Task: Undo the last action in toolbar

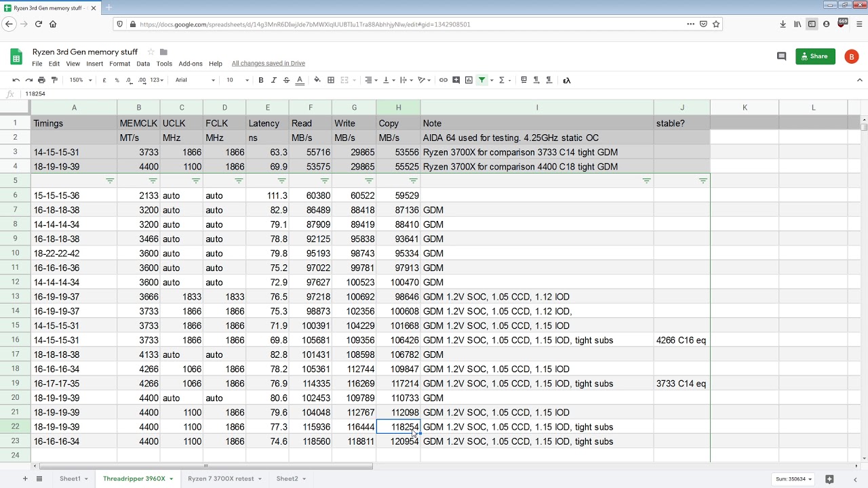Action: click(x=16, y=80)
